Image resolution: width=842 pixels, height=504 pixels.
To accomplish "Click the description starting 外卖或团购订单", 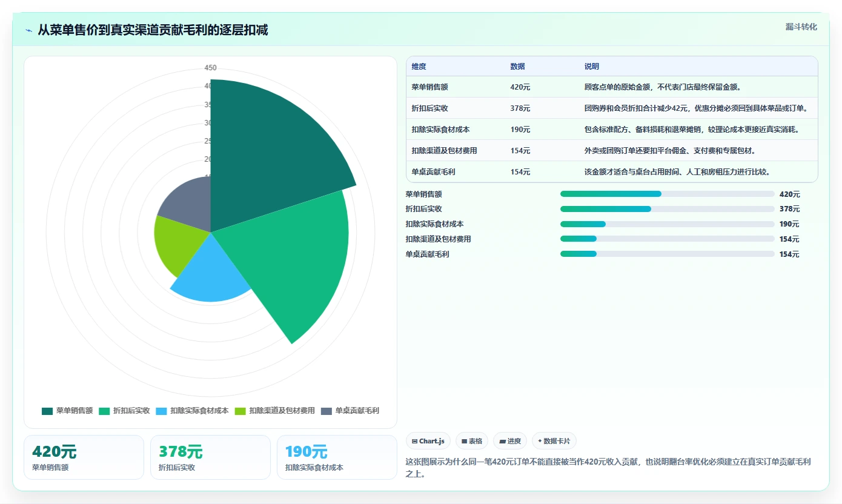I will pyautogui.click(x=671, y=151).
